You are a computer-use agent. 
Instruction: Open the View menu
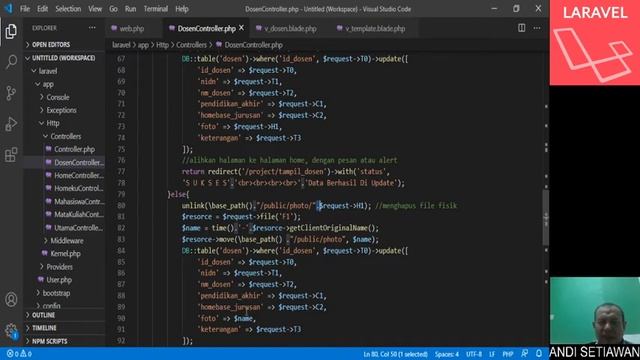pos(95,9)
